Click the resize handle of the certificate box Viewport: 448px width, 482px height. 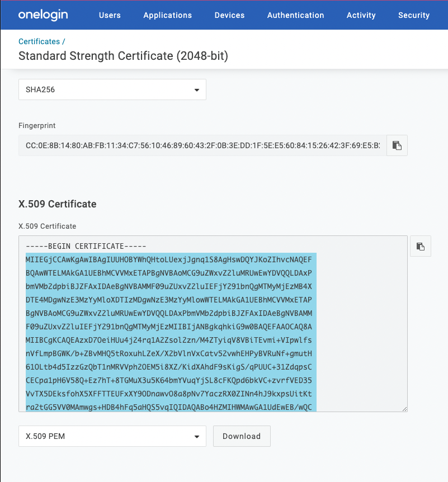[404, 409]
